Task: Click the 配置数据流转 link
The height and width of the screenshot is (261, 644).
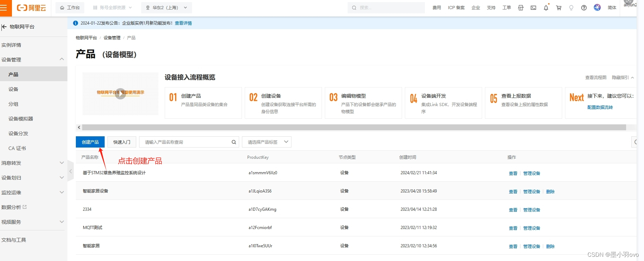Action: click(600, 107)
